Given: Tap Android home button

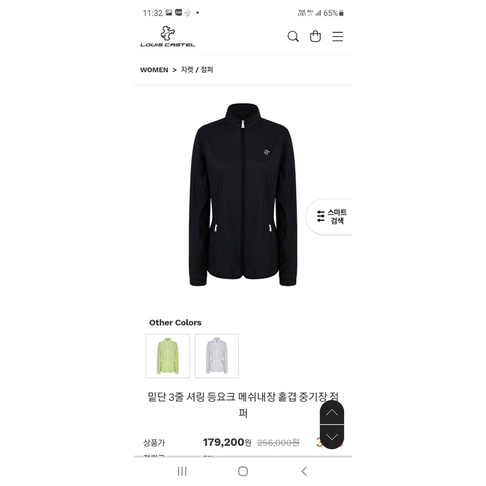Looking at the screenshot, I should 243,471.
